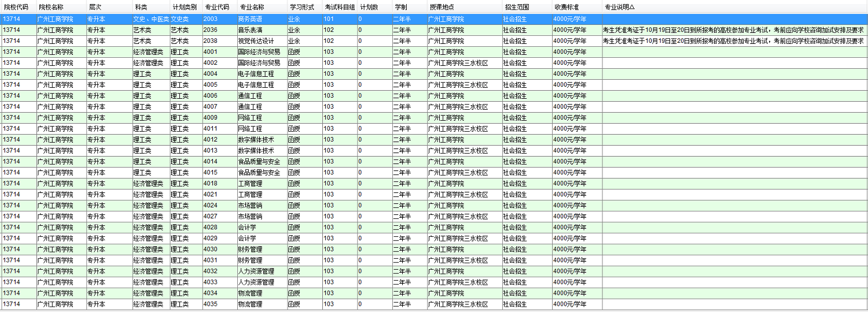Click the 计划类别 column header
This screenshot has height=312, width=868.
tap(184, 8)
